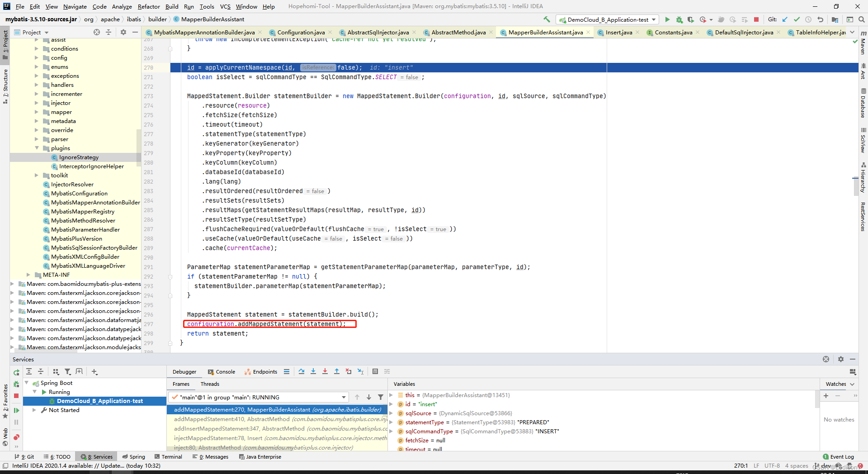Click Step Out debugger icon
868x474 pixels.
pos(337,371)
